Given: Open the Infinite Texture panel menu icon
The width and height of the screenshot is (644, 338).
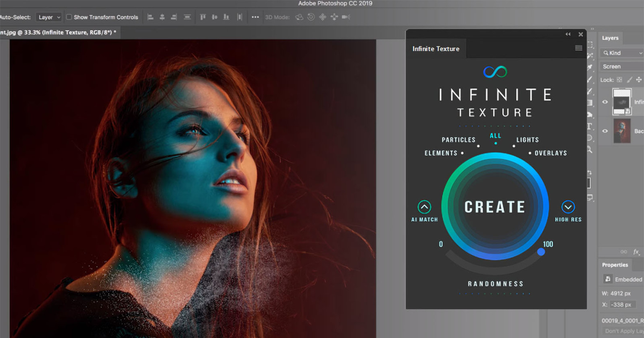Looking at the screenshot, I should (579, 48).
